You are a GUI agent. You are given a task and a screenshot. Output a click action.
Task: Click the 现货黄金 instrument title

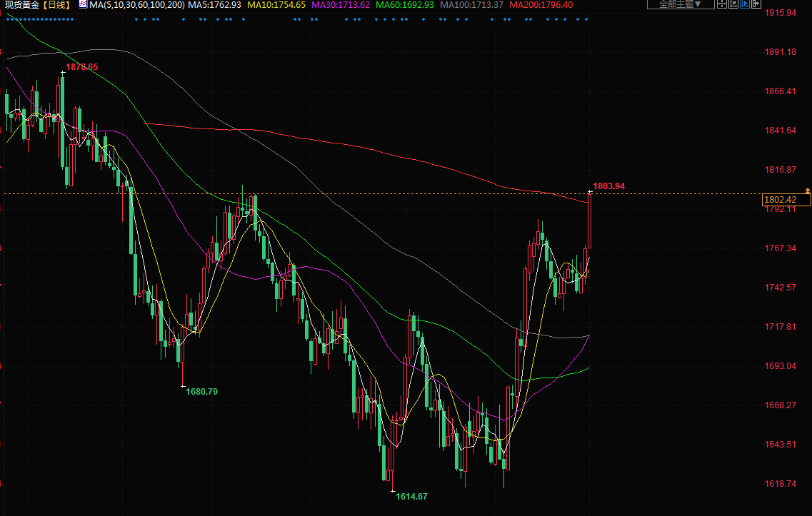click(x=21, y=5)
